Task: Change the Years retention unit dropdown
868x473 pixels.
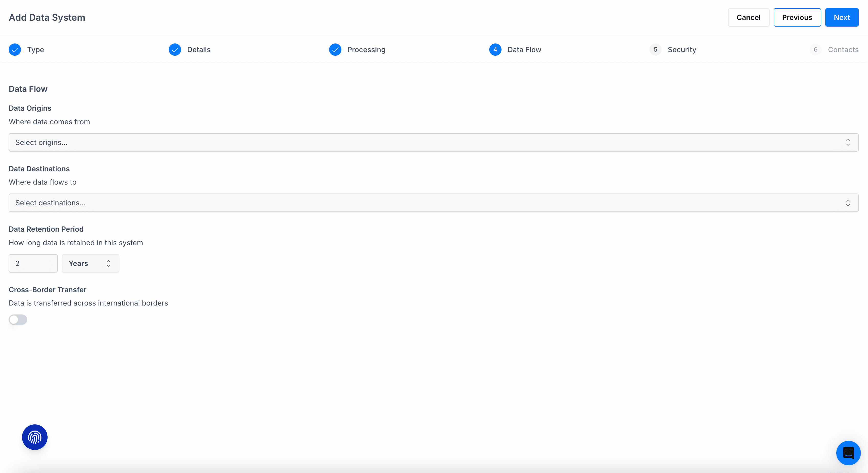Action: pyautogui.click(x=90, y=263)
